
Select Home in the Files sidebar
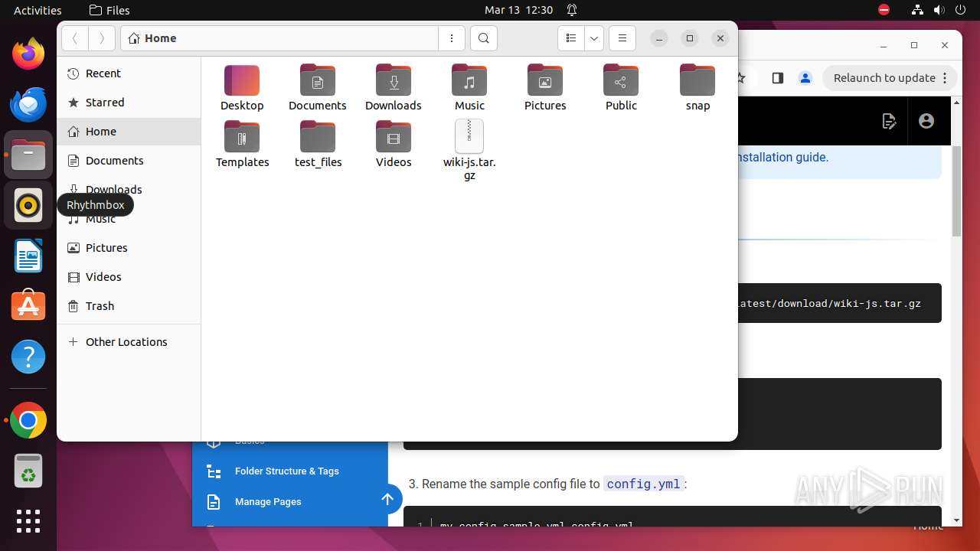(x=129, y=132)
